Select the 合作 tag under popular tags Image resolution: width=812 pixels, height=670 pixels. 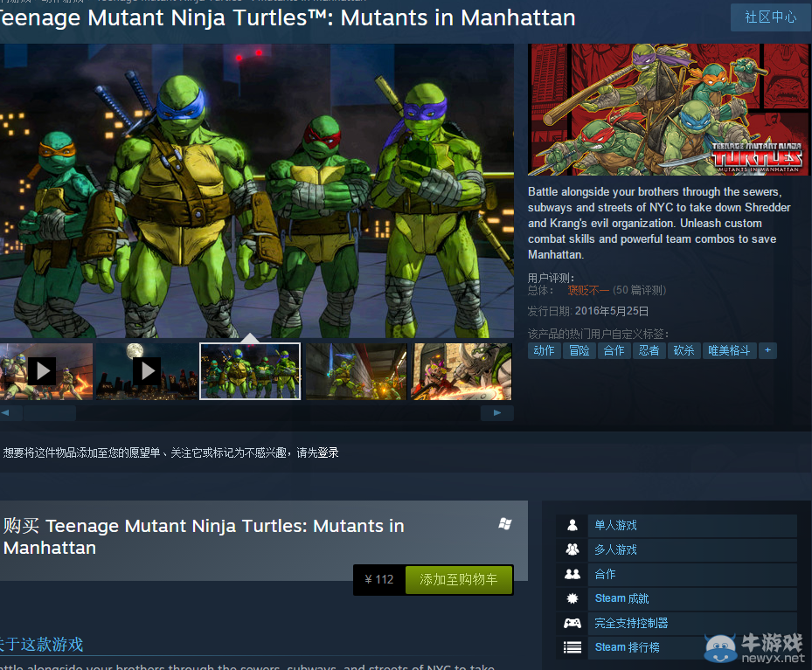click(614, 351)
